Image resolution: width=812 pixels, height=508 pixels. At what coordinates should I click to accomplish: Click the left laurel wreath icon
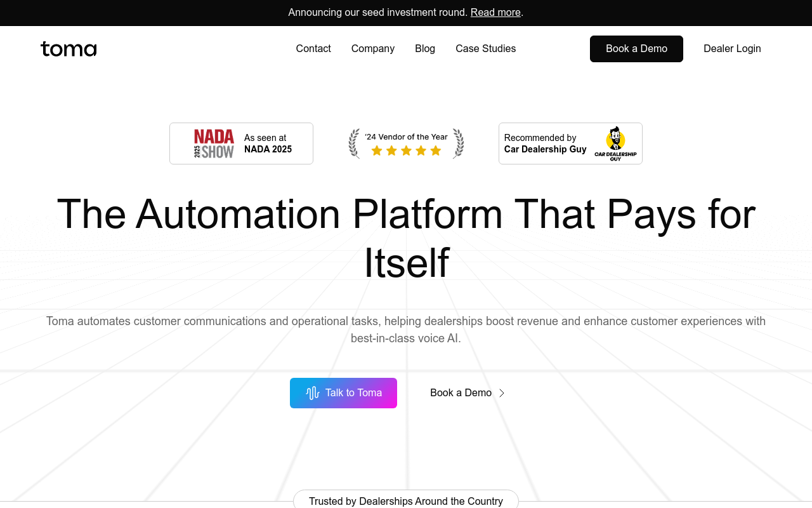pos(354,144)
